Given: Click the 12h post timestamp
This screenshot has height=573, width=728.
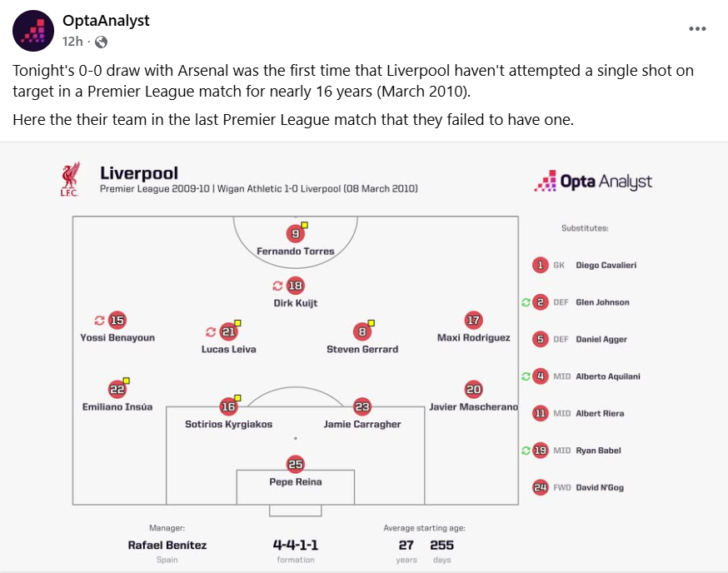Looking at the screenshot, I should pyautogui.click(x=72, y=41).
